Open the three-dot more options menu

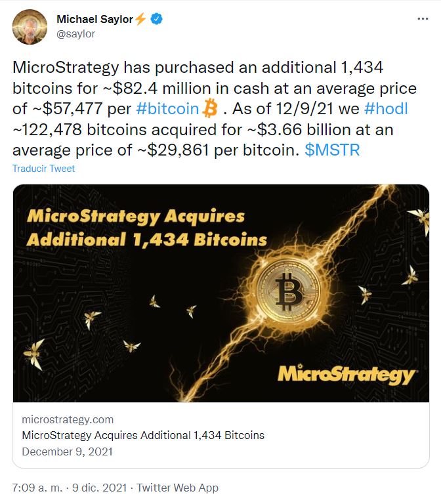pos(423,19)
